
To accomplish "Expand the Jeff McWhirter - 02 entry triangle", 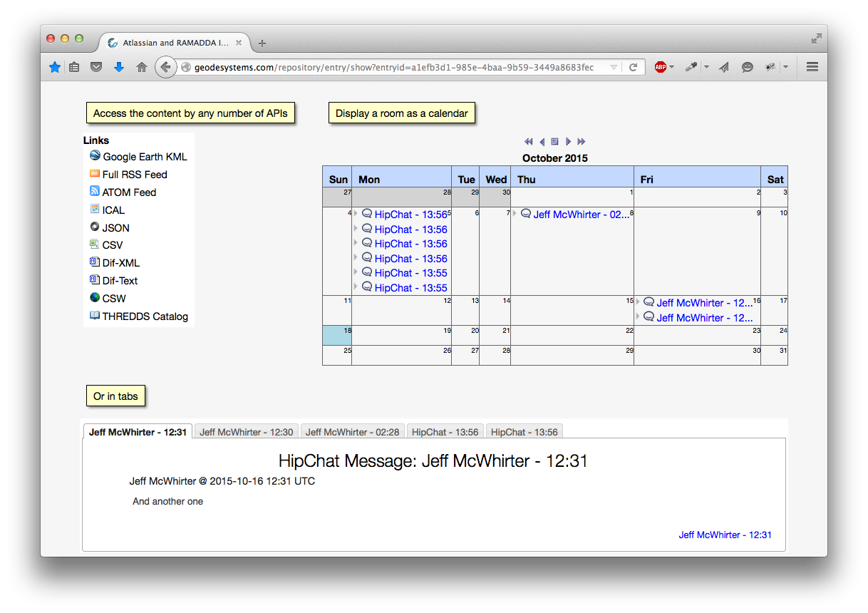I will (x=515, y=213).
